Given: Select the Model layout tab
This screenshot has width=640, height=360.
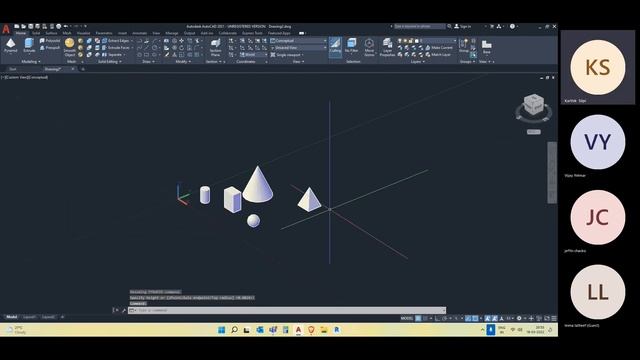Looking at the screenshot, I should [x=11, y=317].
